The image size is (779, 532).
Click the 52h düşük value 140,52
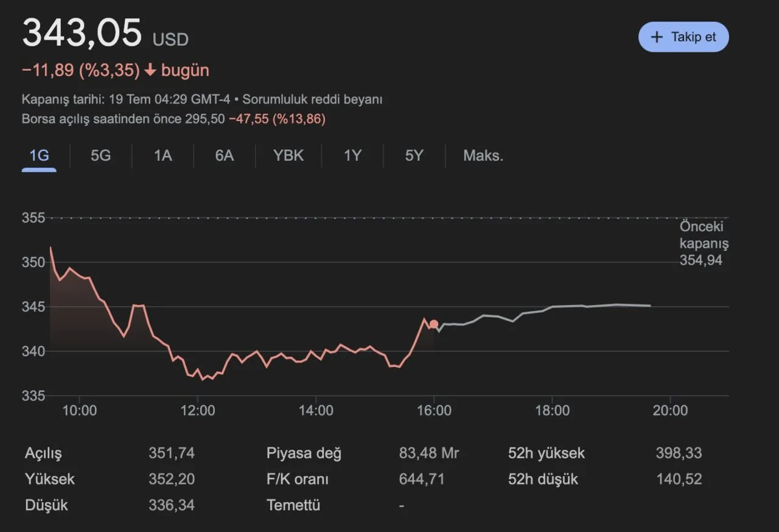(x=679, y=479)
